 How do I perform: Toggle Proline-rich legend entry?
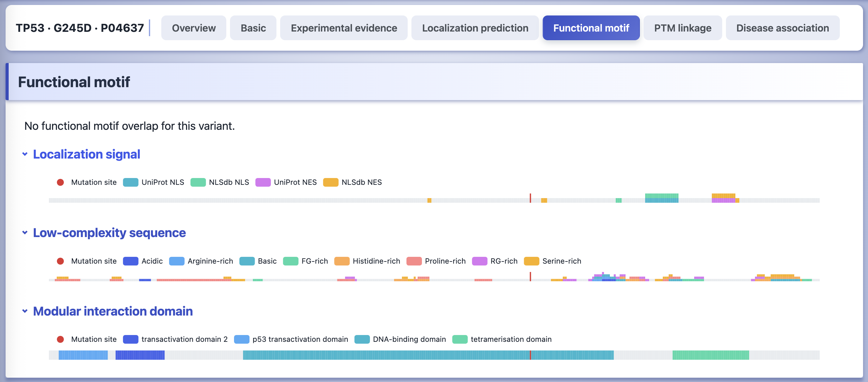coord(436,261)
